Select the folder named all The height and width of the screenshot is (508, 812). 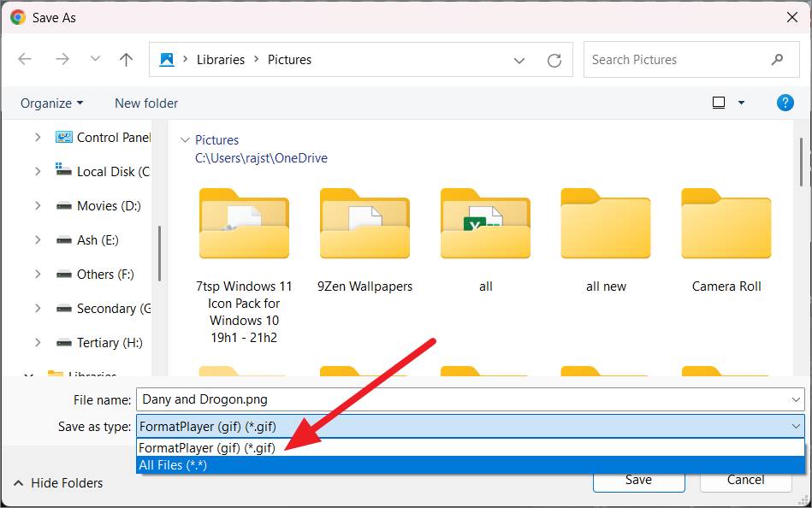485,241
